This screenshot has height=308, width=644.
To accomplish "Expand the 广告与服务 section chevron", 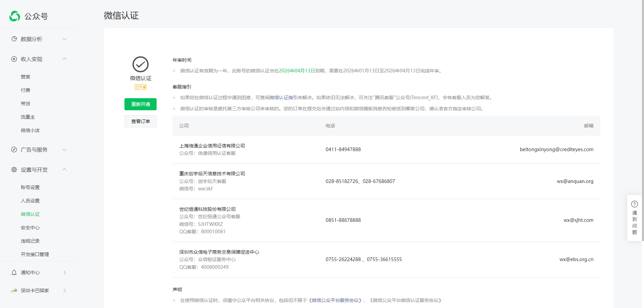I will tap(64, 150).
